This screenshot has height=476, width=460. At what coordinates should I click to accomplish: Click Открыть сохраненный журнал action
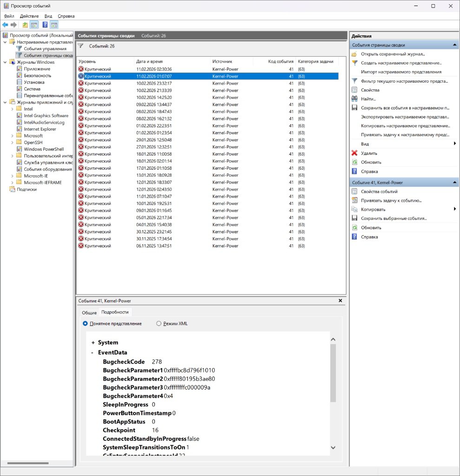(393, 54)
